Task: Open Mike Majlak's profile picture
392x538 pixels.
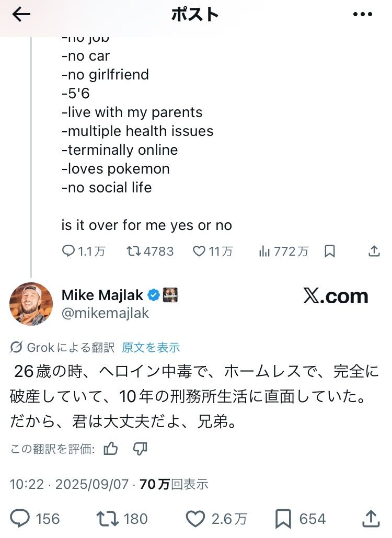Action: [31, 304]
